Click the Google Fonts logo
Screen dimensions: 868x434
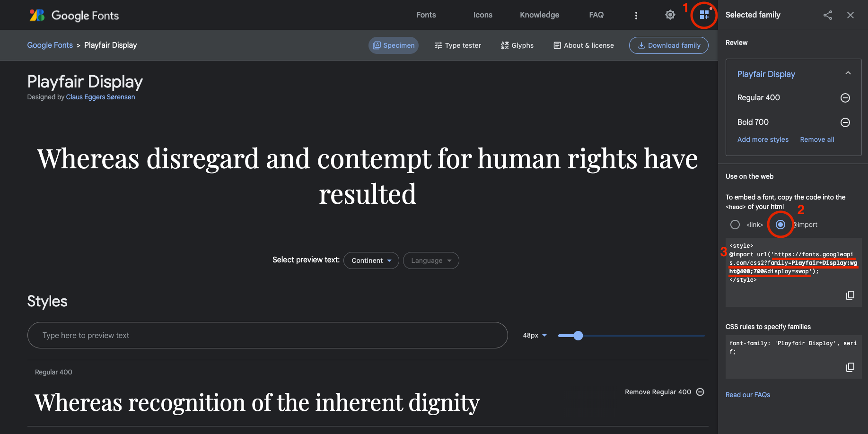coord(74,15)
